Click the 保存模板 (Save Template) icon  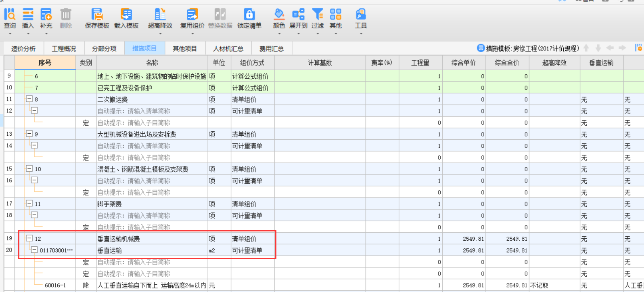click(x=97, y=19)
